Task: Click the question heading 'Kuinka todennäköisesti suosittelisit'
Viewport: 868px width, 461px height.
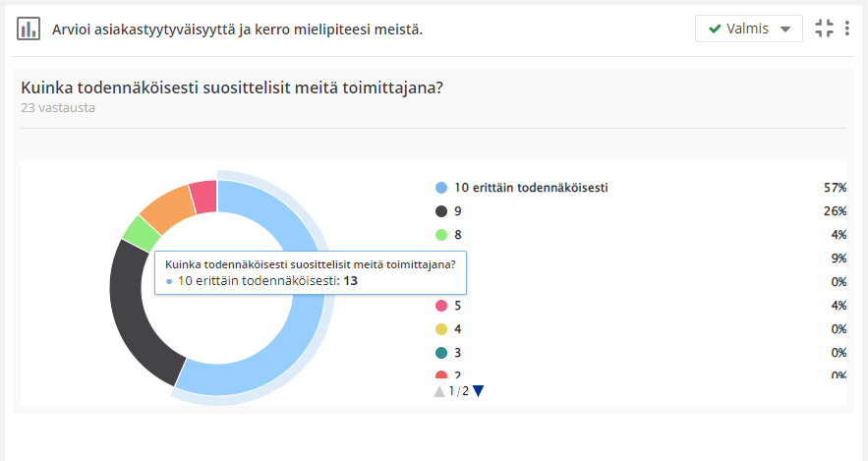Action: pyautogui.click(x=232, y=87)
